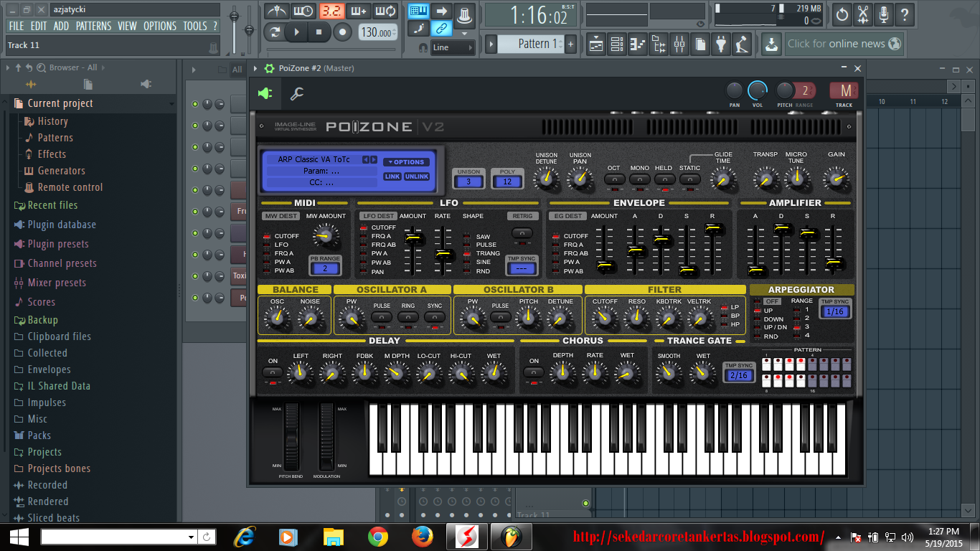Open the VIEW menu

click(x=127, y=26)
